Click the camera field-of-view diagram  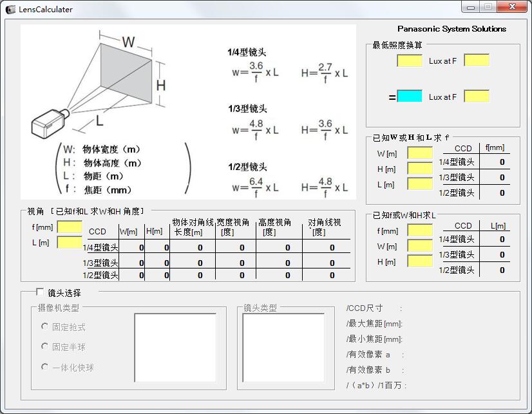click(99, 85)
